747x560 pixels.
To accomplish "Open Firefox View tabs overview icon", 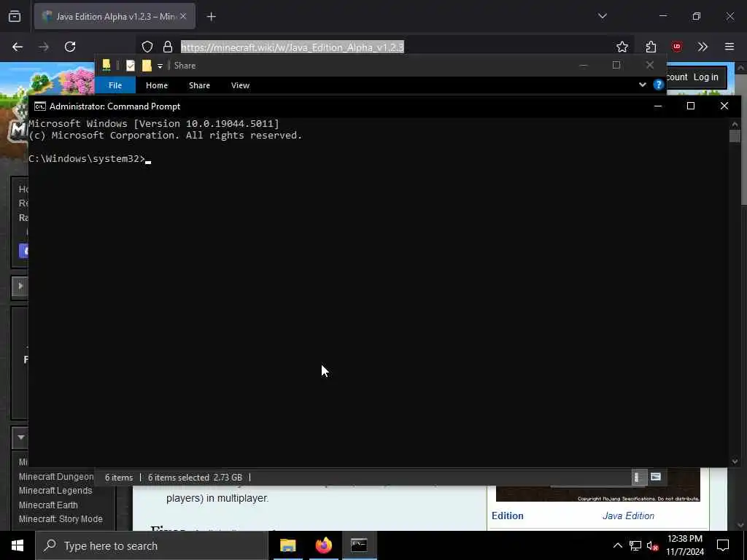I will click(15, 16).
